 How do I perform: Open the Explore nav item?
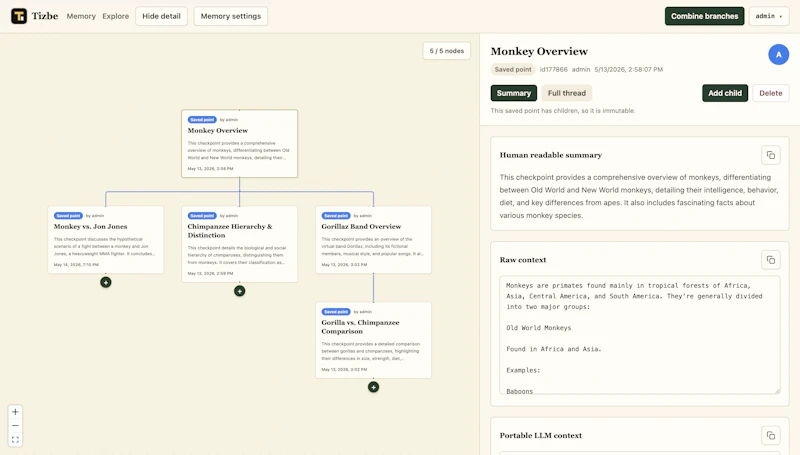[116, 16]
